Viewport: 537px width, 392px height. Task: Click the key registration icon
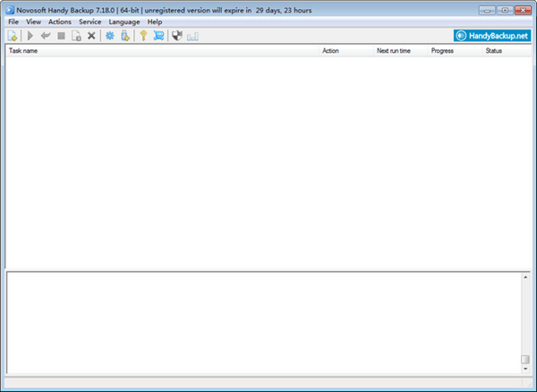pos(142,36)
